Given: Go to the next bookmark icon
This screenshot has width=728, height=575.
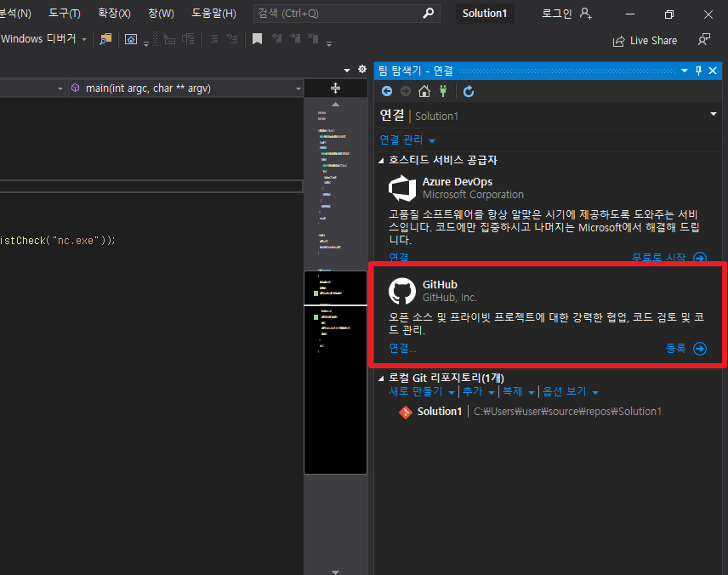Looking at the screenshot, I should pos(295,39).
